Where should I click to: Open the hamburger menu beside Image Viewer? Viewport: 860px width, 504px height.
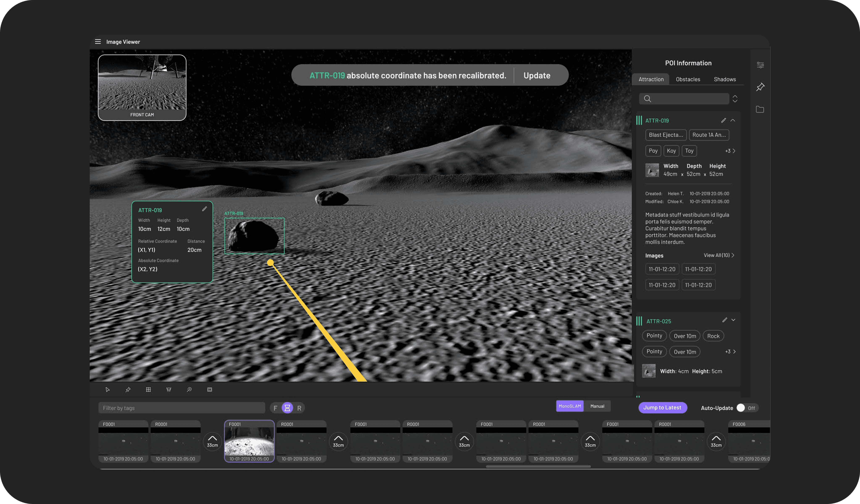coord(98,42)
